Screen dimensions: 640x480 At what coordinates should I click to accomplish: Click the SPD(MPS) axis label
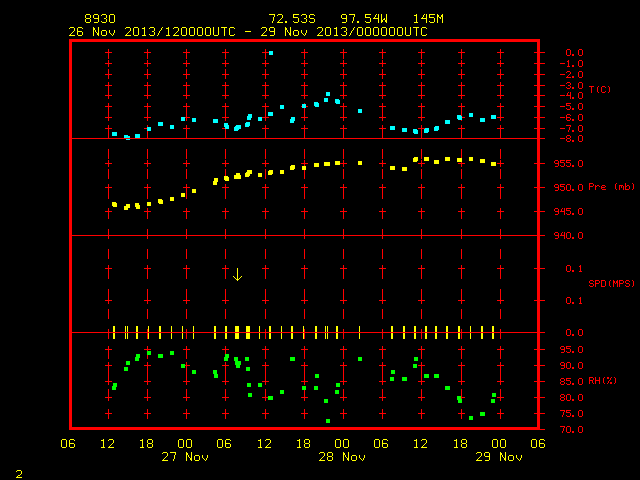tap(611, 283)
